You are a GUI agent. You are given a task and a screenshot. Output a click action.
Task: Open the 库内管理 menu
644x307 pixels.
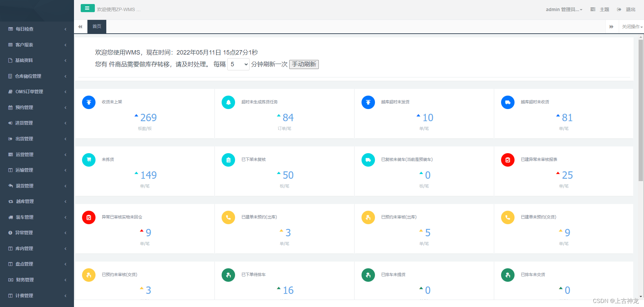tap(37, 248)
